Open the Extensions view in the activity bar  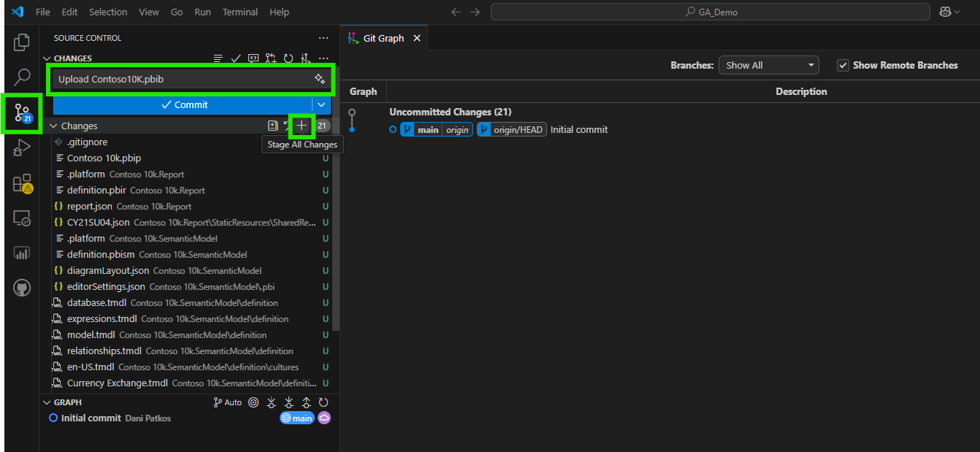22,184
